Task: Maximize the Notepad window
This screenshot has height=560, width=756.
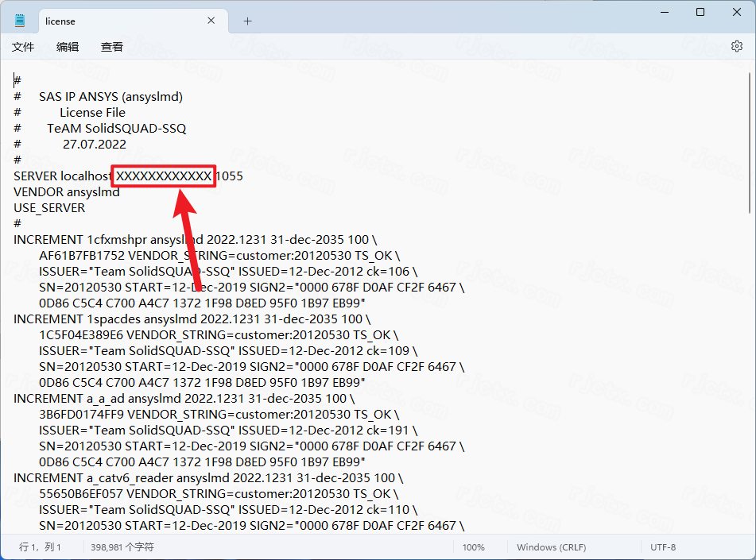Action: click(x=700, y=12)
